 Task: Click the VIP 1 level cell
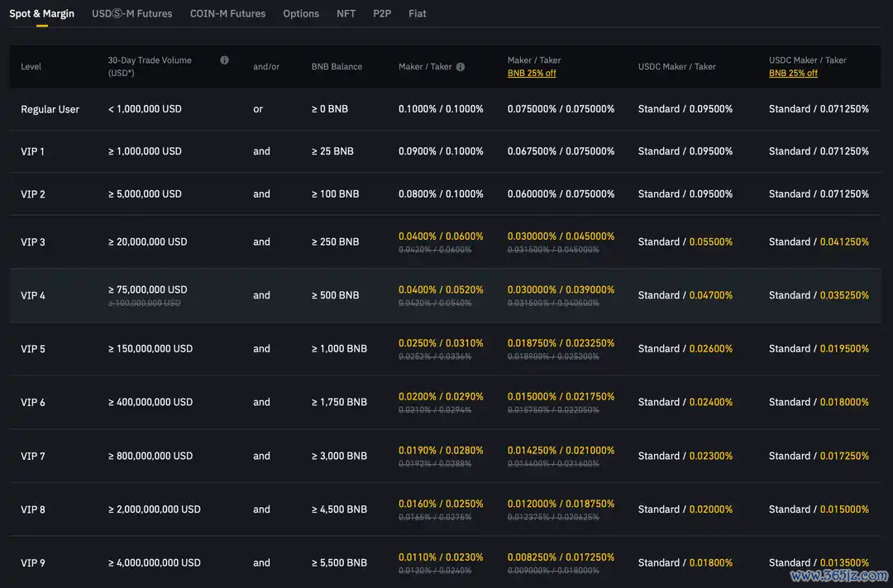32,151
